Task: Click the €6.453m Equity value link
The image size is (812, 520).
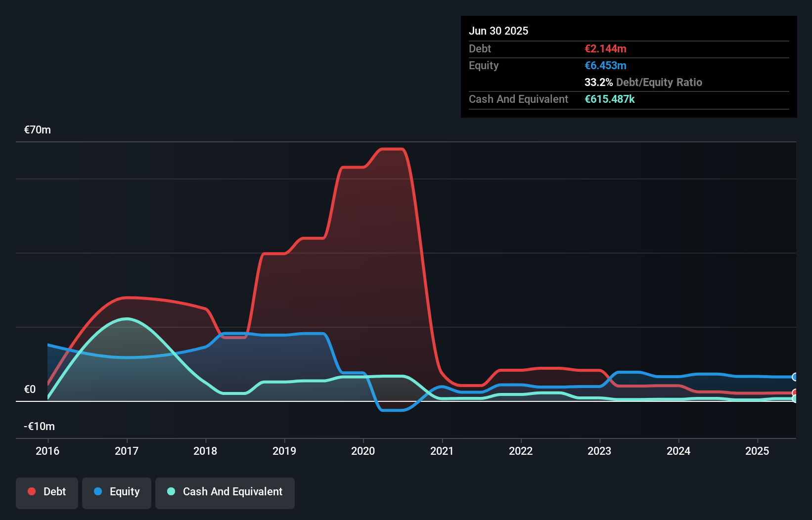Action: pyautogui.click(x=605, y=65)
